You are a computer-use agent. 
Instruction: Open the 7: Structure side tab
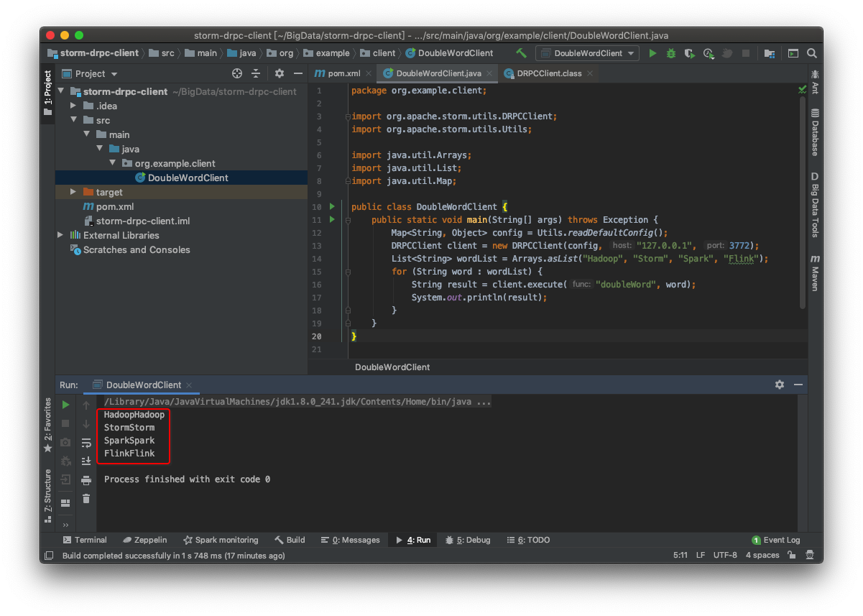pyautogui.click(x=47, y=495)
